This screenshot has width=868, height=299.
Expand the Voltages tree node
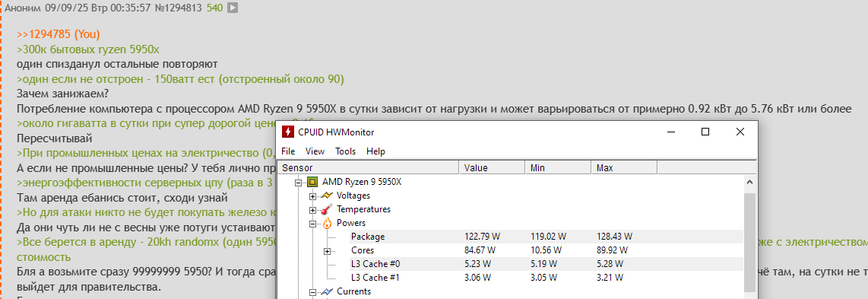click(x=312, y=196)
